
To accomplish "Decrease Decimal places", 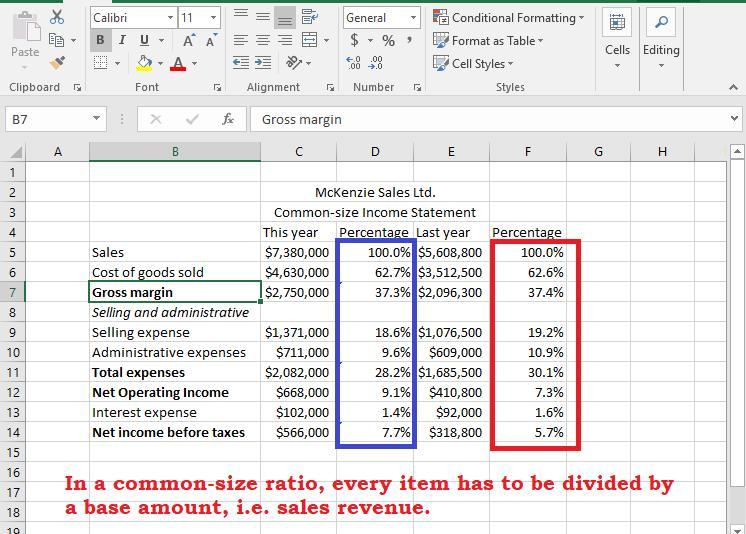I will pos(376,63).
